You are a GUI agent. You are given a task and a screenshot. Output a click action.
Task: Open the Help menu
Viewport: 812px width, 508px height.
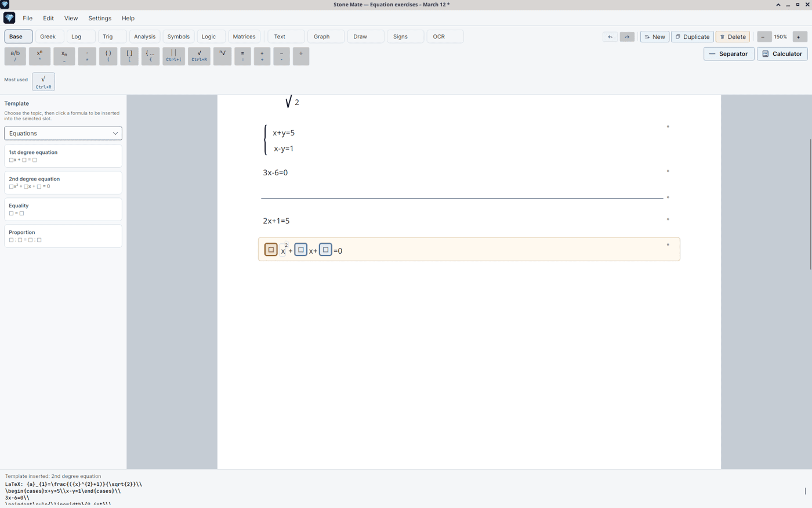coord(128,18)
